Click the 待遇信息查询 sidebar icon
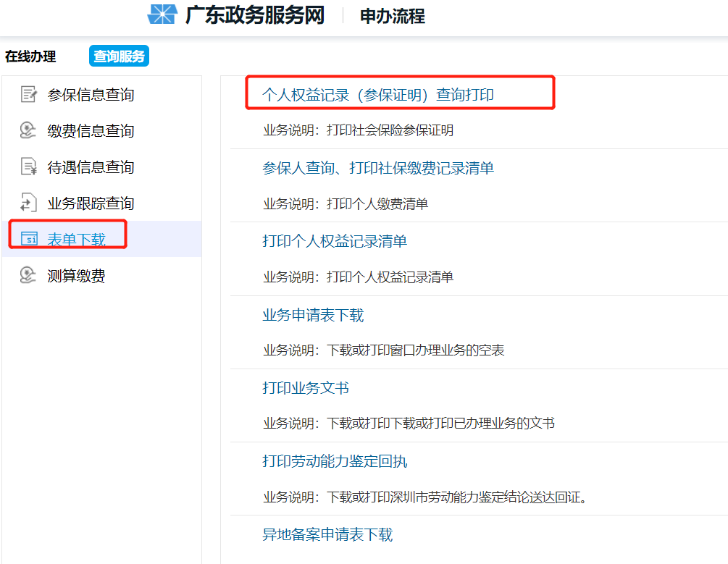Viewport: 728px width, 564px height. pyautogui.click(x=28, y=167)
